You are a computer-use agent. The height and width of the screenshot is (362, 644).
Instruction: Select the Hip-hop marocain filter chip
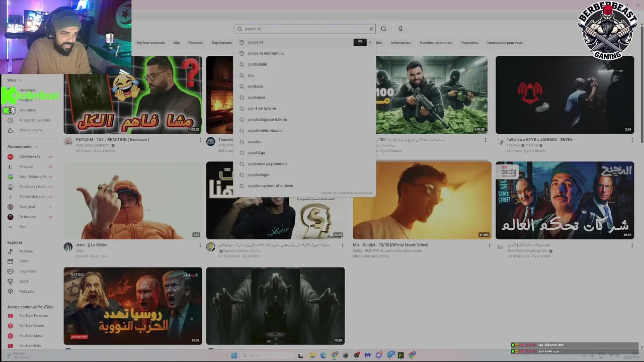[x=150, y=43]
